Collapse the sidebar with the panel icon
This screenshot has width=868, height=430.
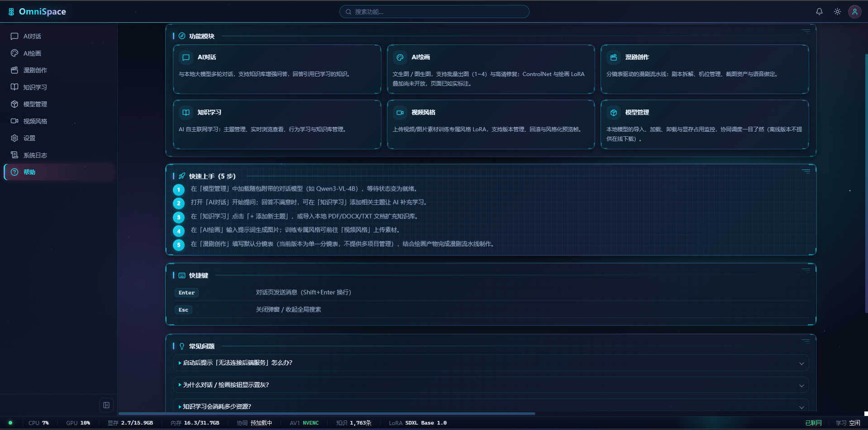[106, 405]
